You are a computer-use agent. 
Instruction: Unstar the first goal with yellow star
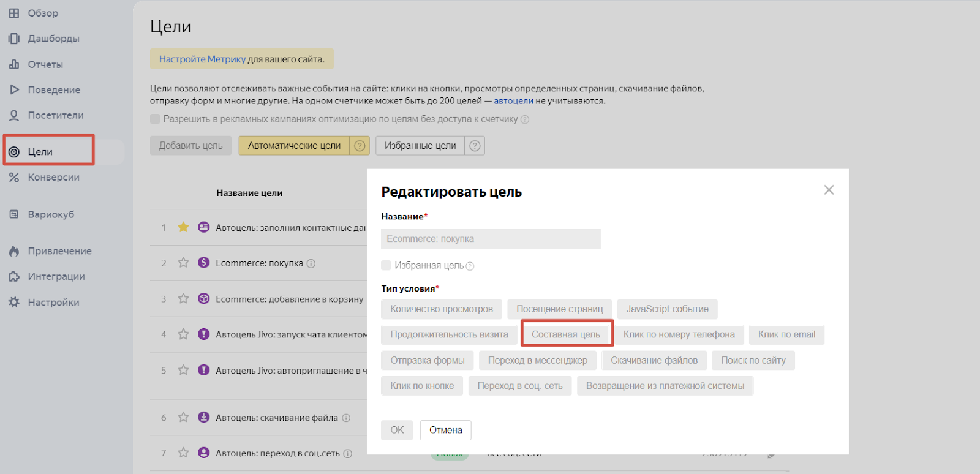183,227
